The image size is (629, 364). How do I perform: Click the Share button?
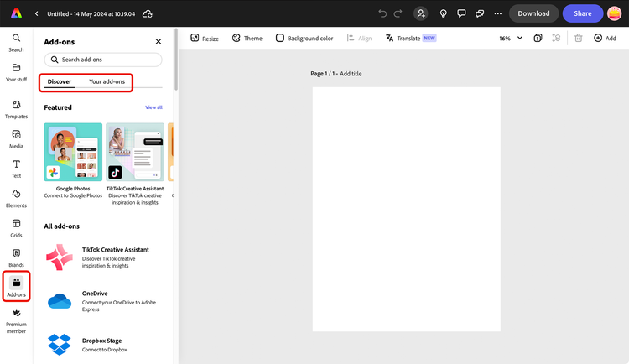(583, 13)
